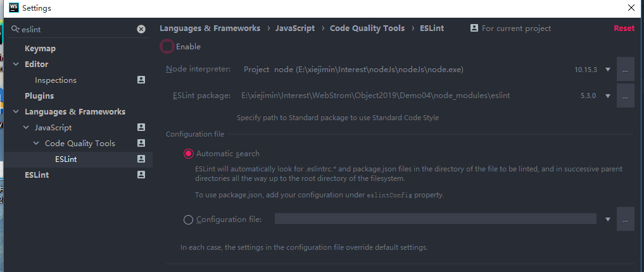Browse for Node interpreter path

(625, 70)
